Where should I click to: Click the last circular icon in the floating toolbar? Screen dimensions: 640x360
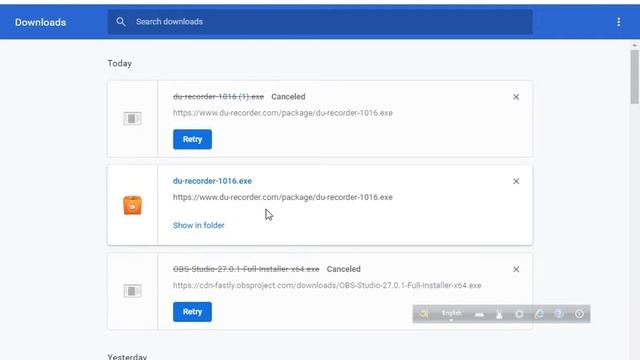[x=579, y=314]
